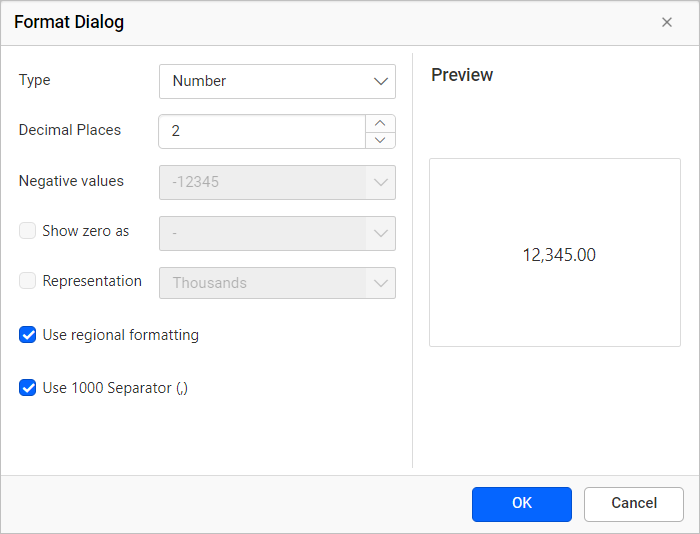Click the Format Dialog title
This screenshot has height=534, width=700.
(69, 22)
